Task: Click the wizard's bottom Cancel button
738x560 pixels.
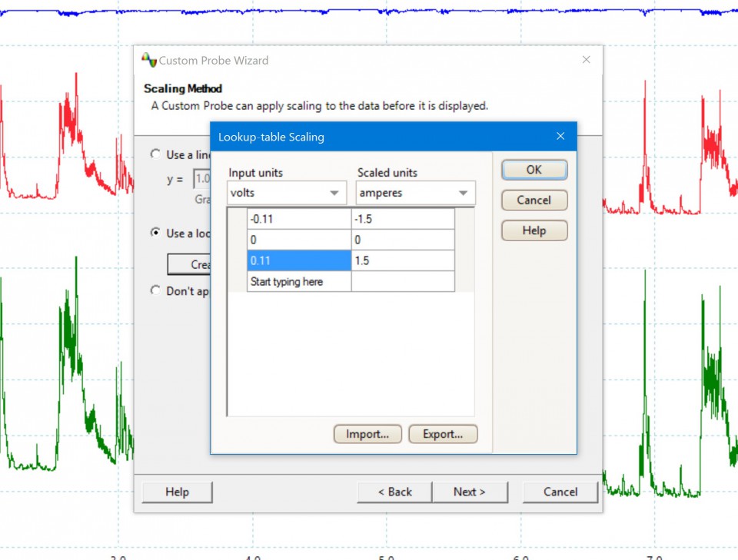Action: pos(560,492)
